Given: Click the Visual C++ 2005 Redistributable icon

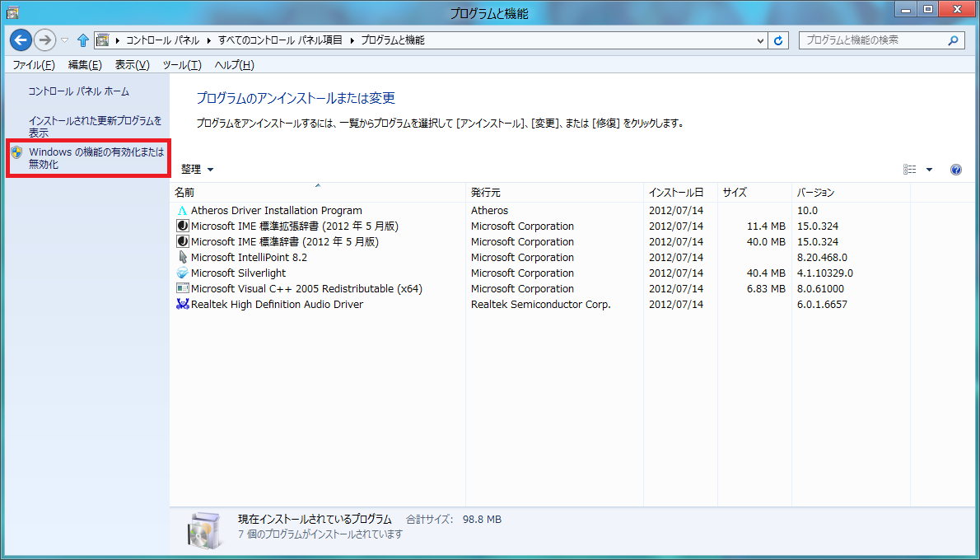Looking at the screenshot, I should point(182,289).
